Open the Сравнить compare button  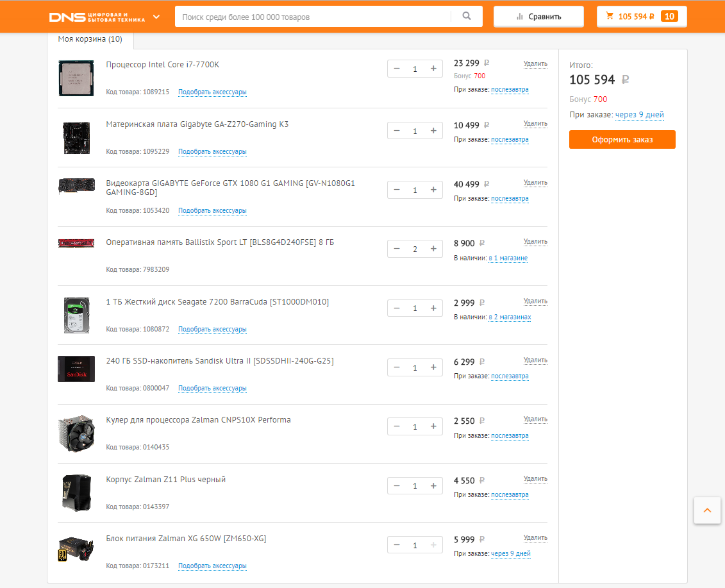538,17
